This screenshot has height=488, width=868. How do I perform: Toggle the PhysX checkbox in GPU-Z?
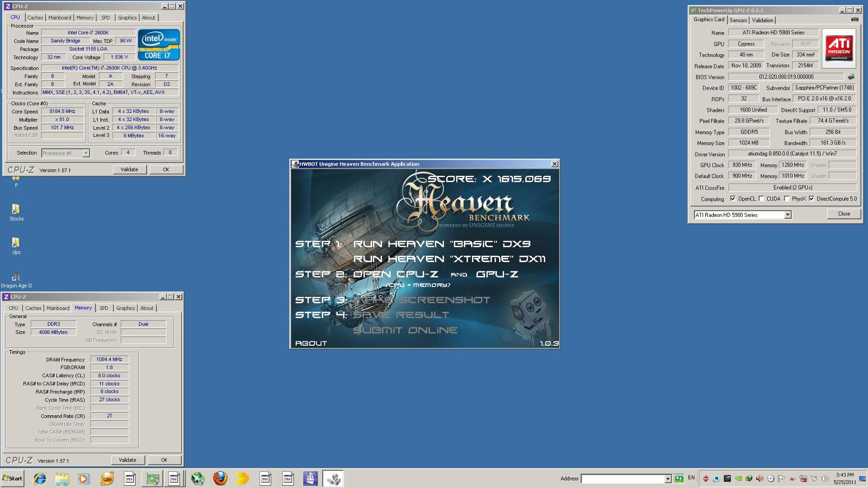click(x=787, y=199)
